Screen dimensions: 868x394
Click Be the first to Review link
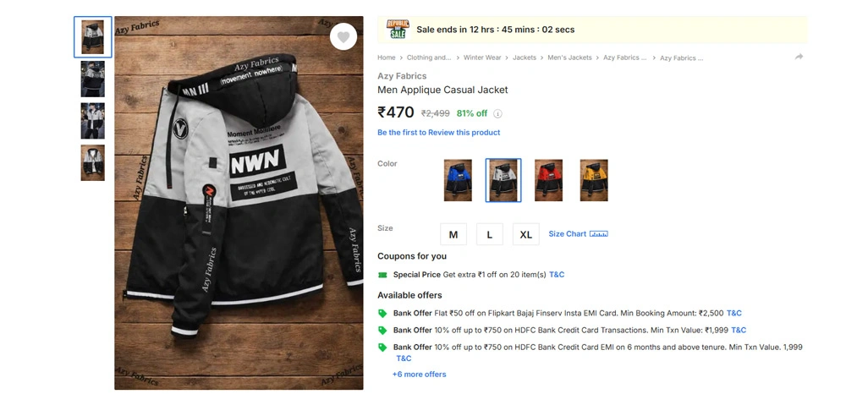(x=438, y=133)
